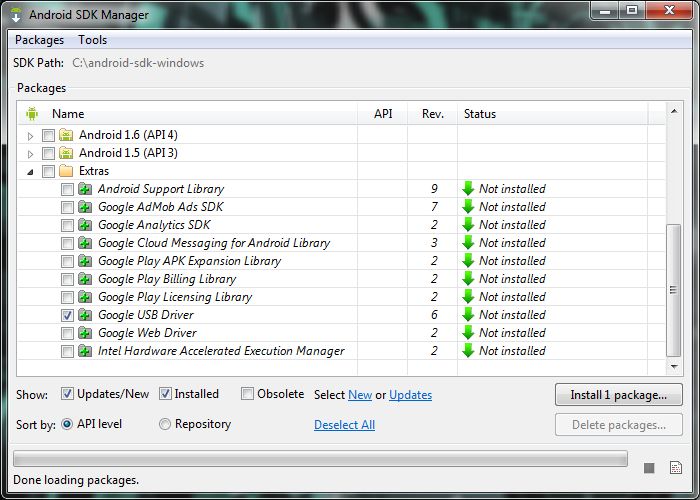Check the Google Web Driver checkbox
Viewport: 700px width, 500px height.
tap(67, 333)
